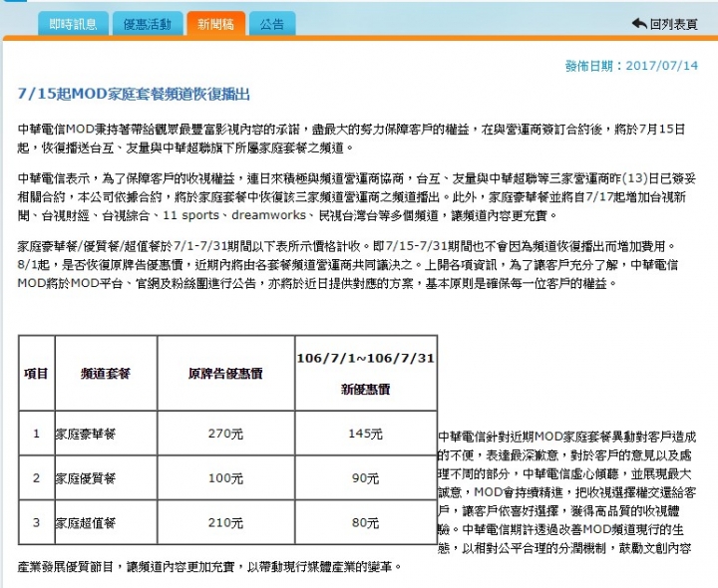Go to the 公告 tab

(x=272, y=23)
